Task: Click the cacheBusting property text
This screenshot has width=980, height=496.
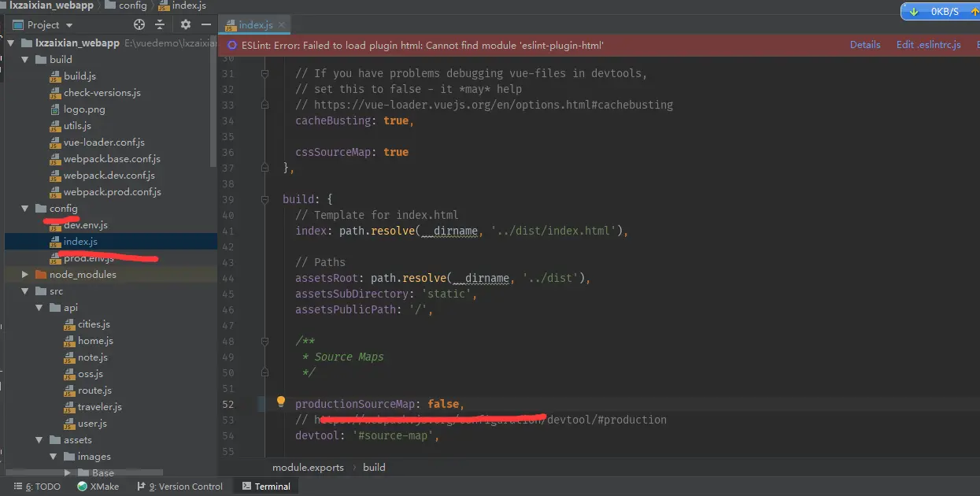Action: [x=333, y=120]
